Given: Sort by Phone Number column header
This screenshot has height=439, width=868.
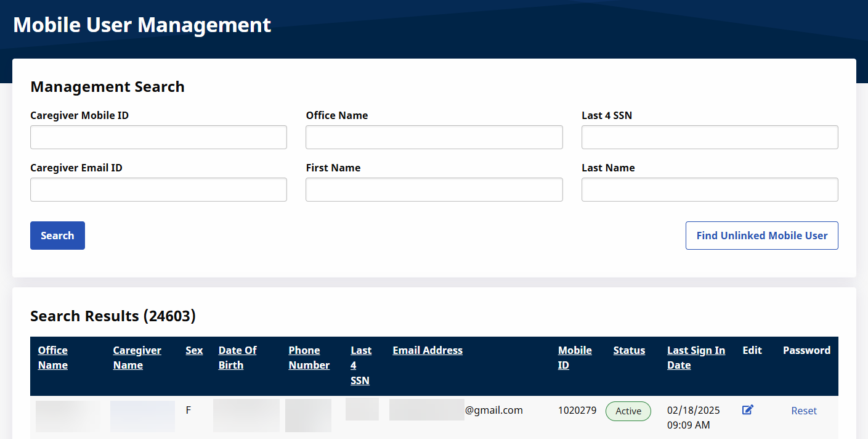Looking at the screenshot, I should pyautogui.click(x=309, y=358).
